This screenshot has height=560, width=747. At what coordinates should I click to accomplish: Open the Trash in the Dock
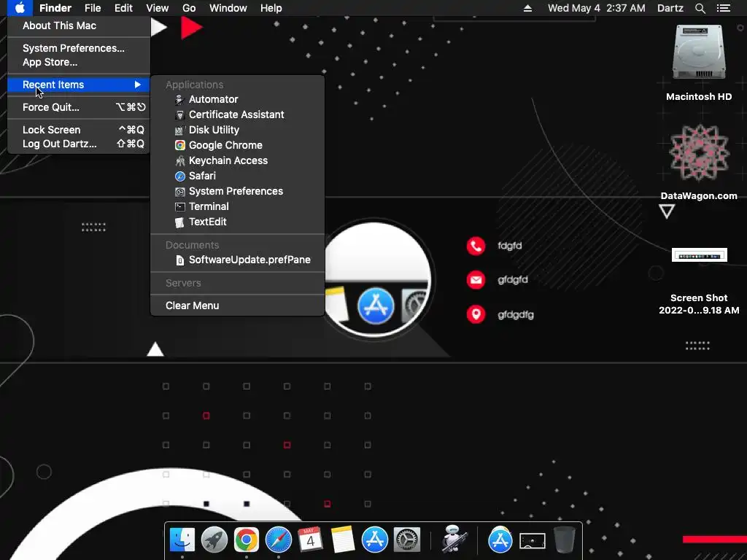coord(564,540)
